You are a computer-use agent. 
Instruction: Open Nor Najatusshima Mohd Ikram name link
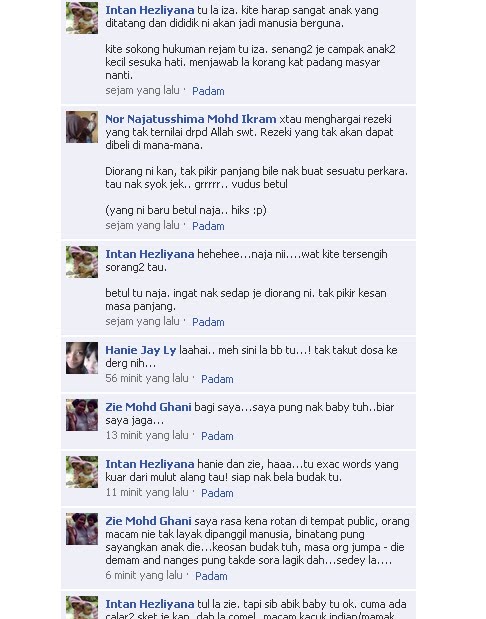coord(191,119)
